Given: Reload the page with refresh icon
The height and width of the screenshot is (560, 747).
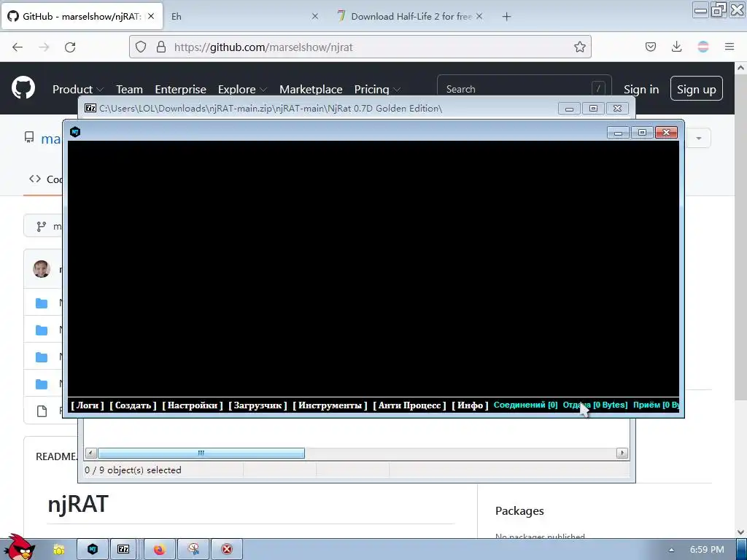Looking at the screenshot, I should click(70, 47).
